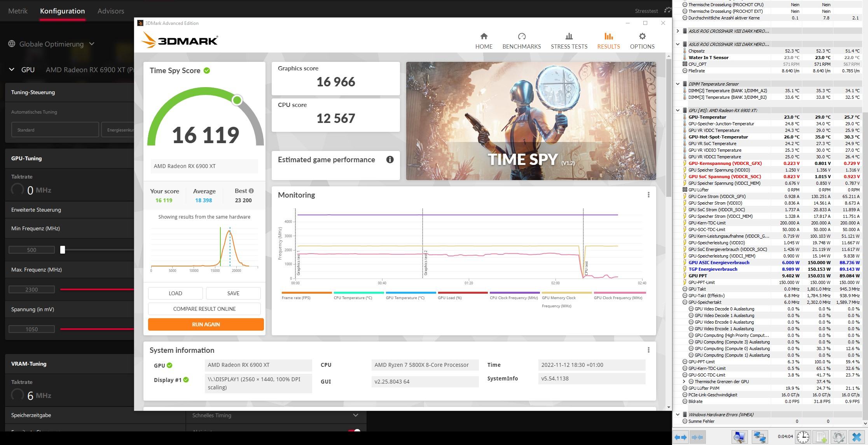Switch to the Konfiguration tab

pyautogui.click(x=62, y=11)
